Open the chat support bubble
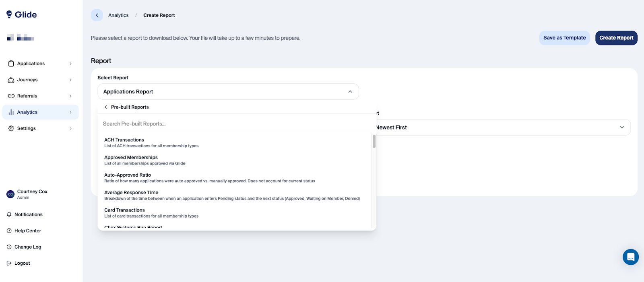The width and height of the screenshot is (644, 282). pyautogui.click(x=630, y=257)
